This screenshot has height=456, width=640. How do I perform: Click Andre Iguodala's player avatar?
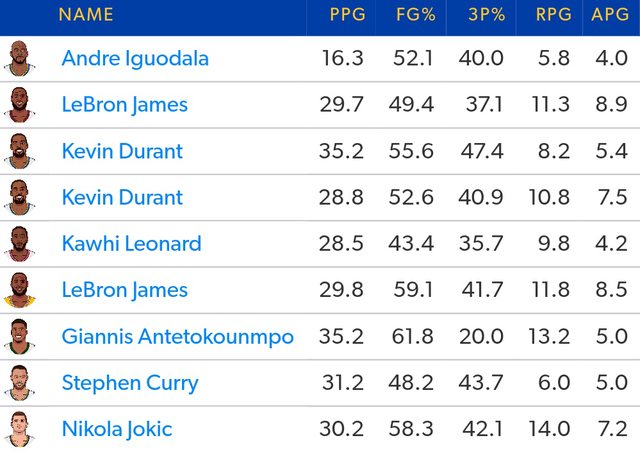(18, 59)
